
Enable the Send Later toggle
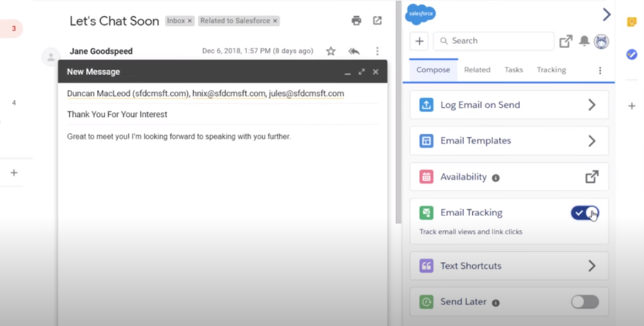tap(585, 302)
